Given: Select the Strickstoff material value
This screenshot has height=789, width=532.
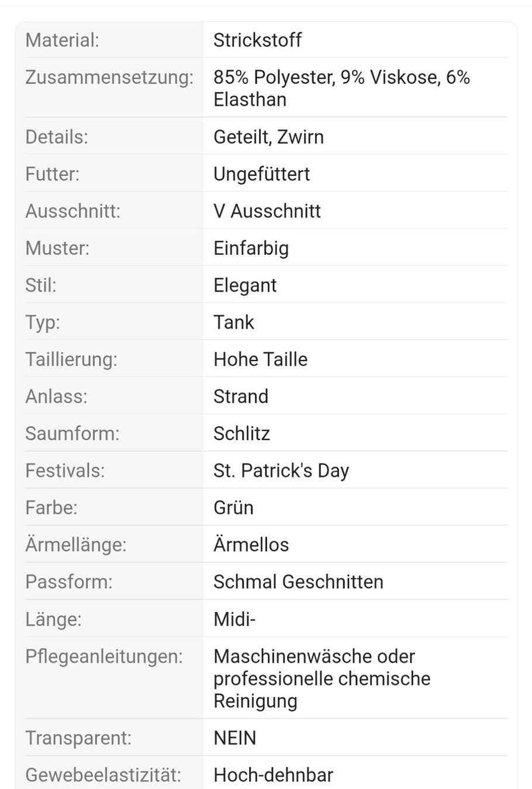Looking at the screenshot, I should (x=257, y=40).
